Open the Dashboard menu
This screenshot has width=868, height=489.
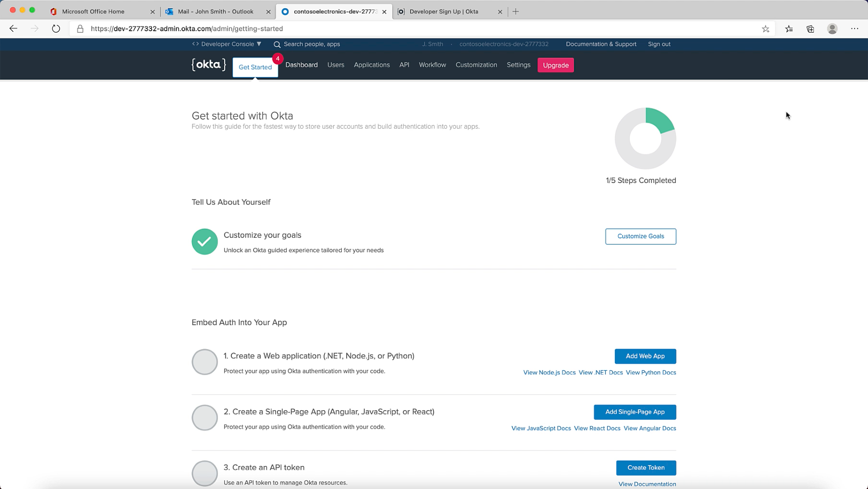[301, 65]
